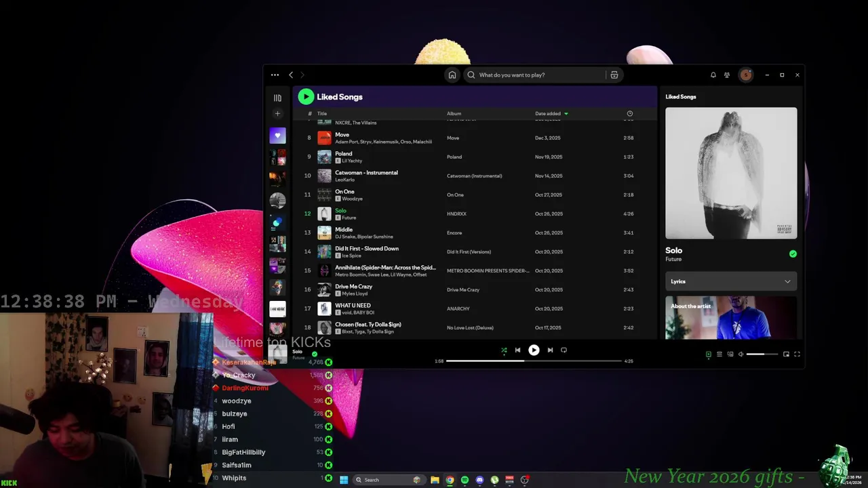This screenshot has width=868, height=488.
Task: Click the 'Move' album artwork thumbnail
Action: pos(324,138)
